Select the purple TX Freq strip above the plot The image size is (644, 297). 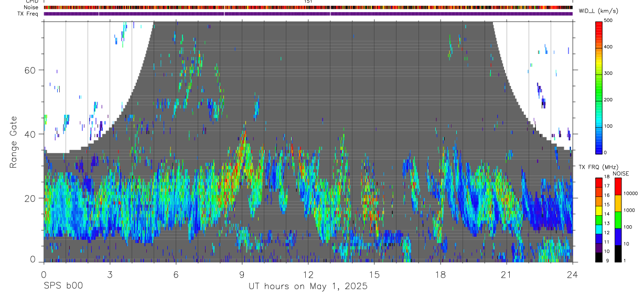pos(308,14)
